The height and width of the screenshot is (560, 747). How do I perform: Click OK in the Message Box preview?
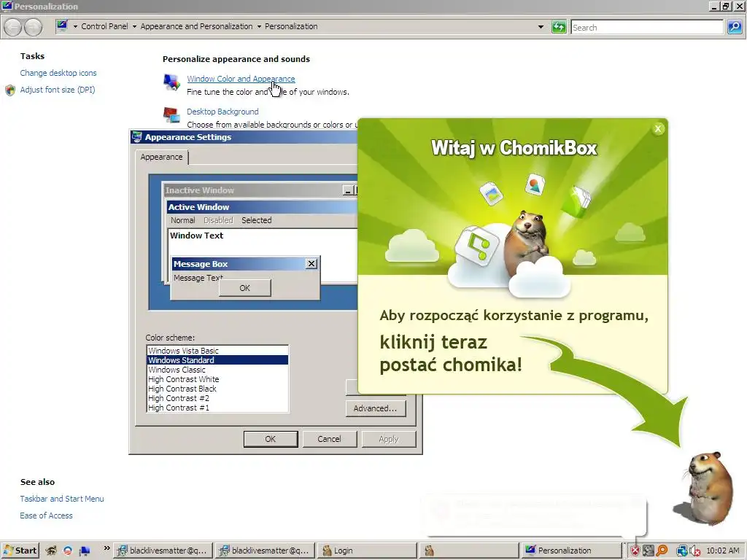[x=245, y=287]
